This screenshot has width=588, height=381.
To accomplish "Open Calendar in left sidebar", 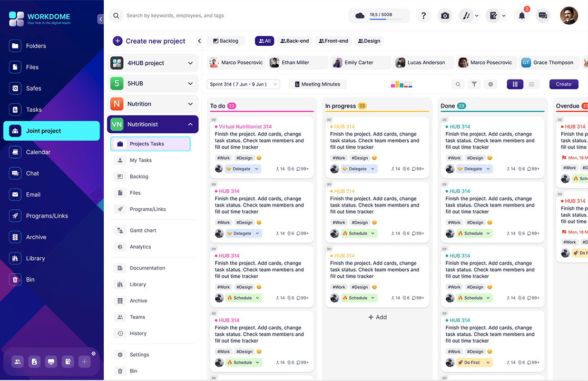I will (38, 152).
